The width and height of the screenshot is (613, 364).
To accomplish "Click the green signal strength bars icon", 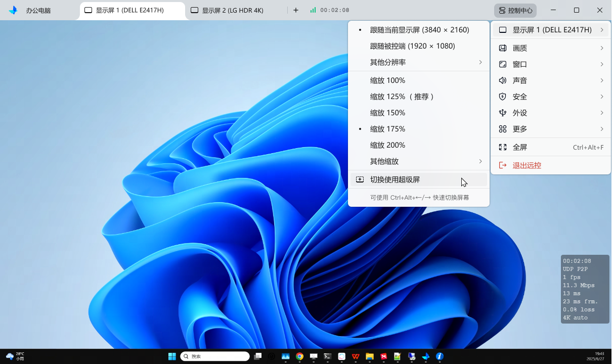I will [x=313, y=10].
